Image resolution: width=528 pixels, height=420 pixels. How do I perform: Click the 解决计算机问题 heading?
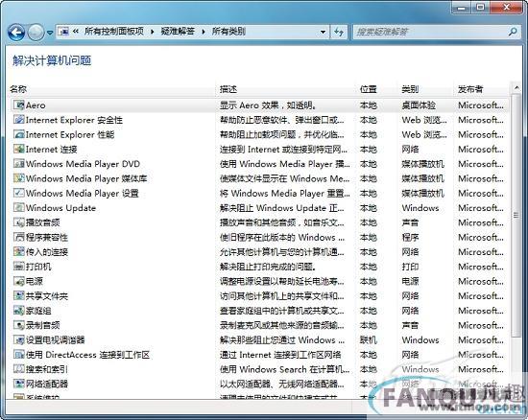(x=52, y=60)
